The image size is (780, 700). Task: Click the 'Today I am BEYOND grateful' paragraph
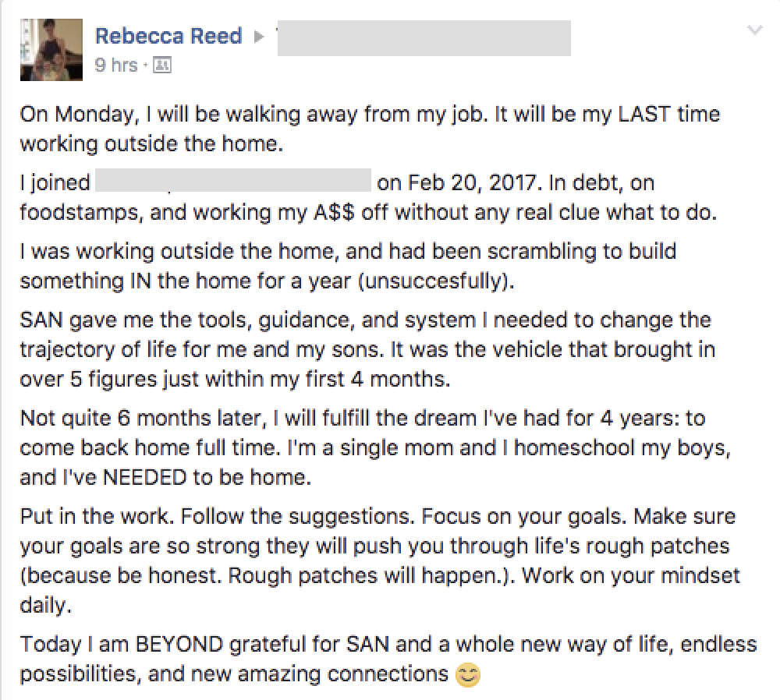[388, 659]
